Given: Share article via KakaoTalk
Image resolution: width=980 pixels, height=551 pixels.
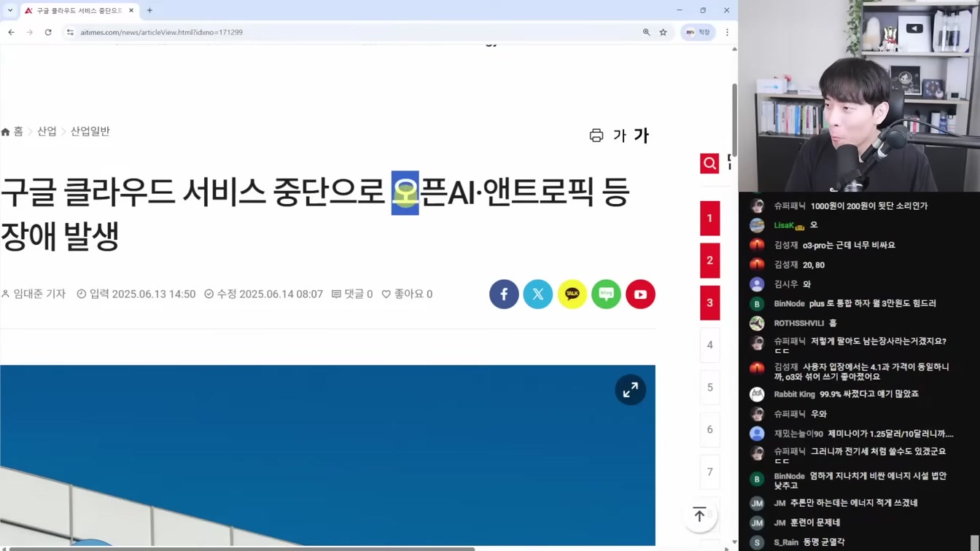Looking at the screenshot, I should point(572,294).
